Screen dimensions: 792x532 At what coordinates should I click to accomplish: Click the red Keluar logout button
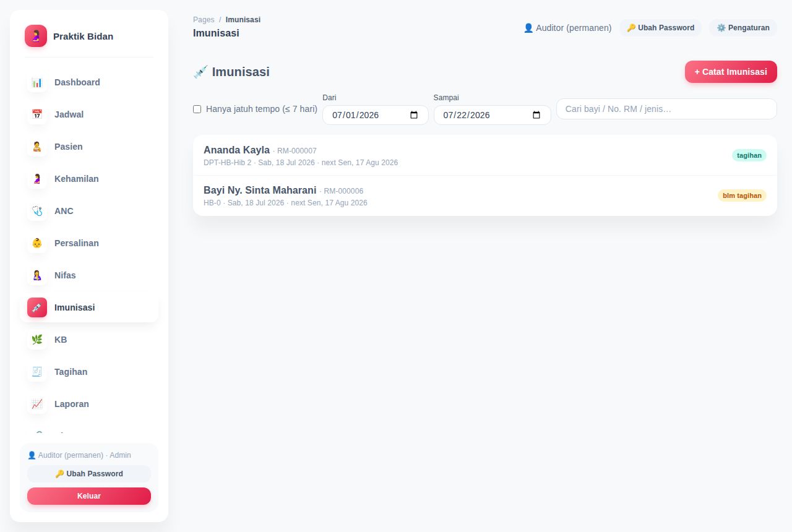89,496
